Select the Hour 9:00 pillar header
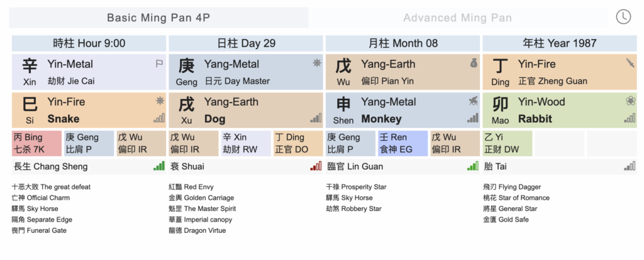This screenshot has height=260, width=644. click(x=89, y=43)
